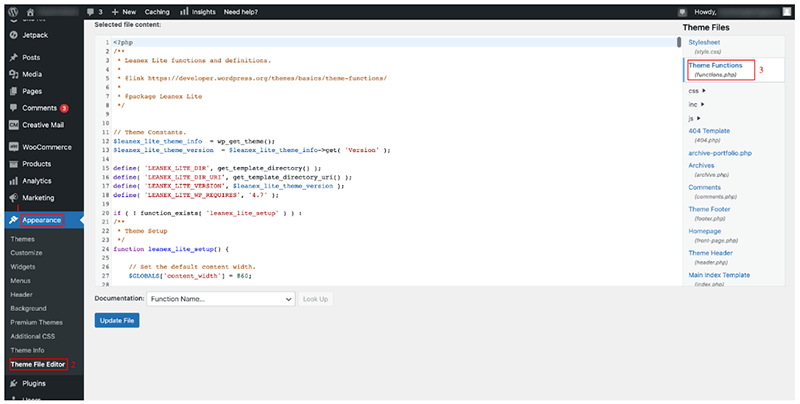800x404 pixels.
Task: Click the content_width = 860 code line
Action: [x=190, y=276]
